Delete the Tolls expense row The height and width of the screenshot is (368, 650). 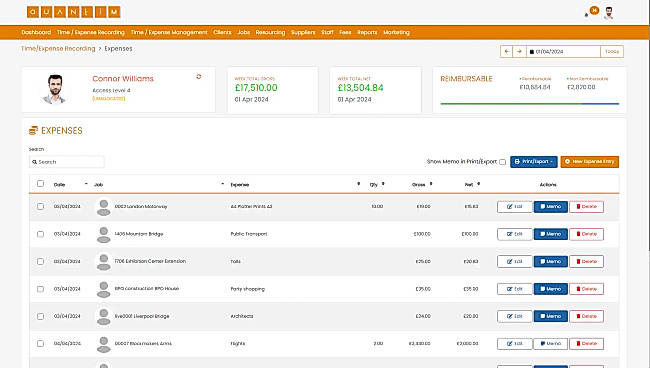click(586, 261)
